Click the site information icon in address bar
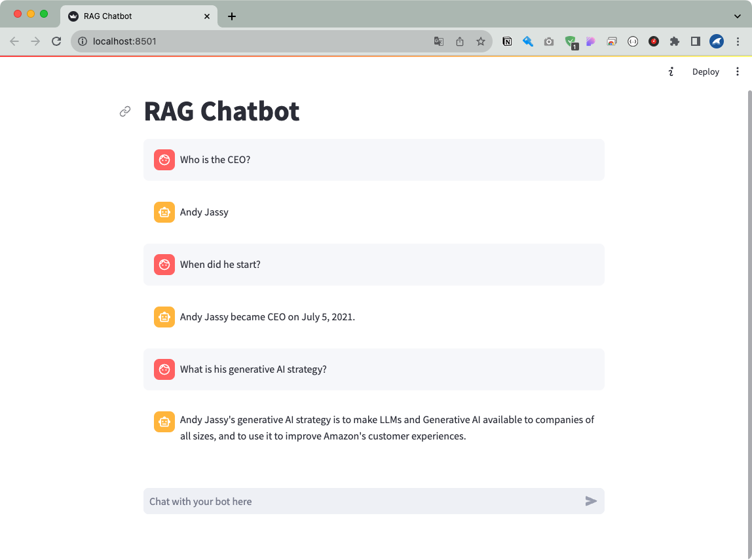752x560 pixels. [83, 41]
